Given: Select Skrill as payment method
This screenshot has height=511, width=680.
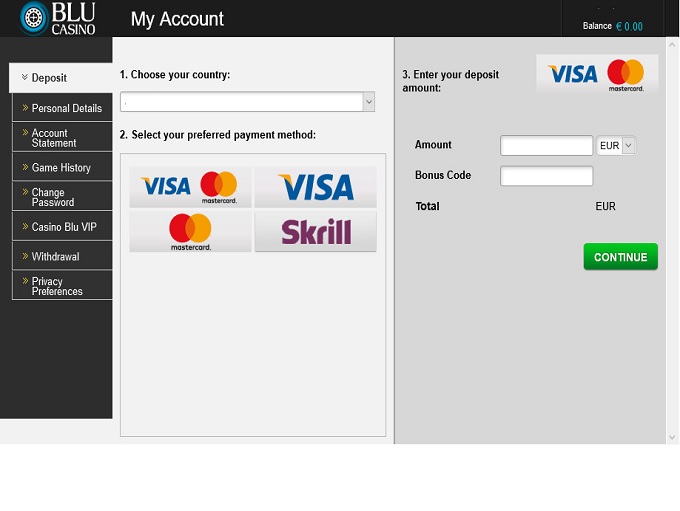Looking at the screenshot, I should 315,231.
